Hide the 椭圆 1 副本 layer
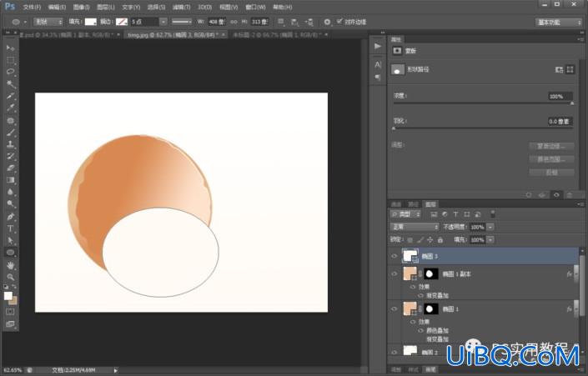Viewport: 588px width, 376px height. (x=395, y=274)
